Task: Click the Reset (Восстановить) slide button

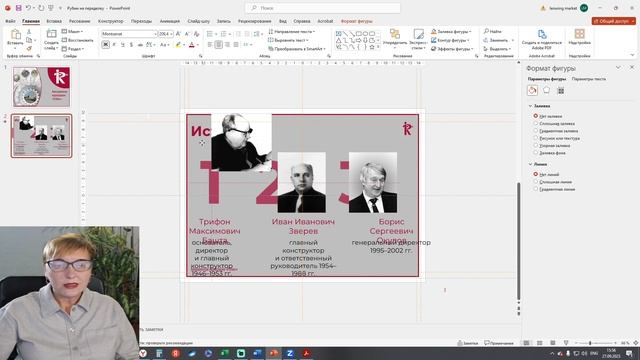Action: coord(78,40)
